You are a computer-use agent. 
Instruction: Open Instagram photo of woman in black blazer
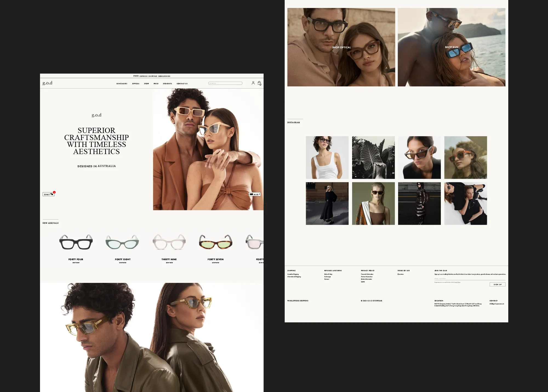tap(419, 158)
